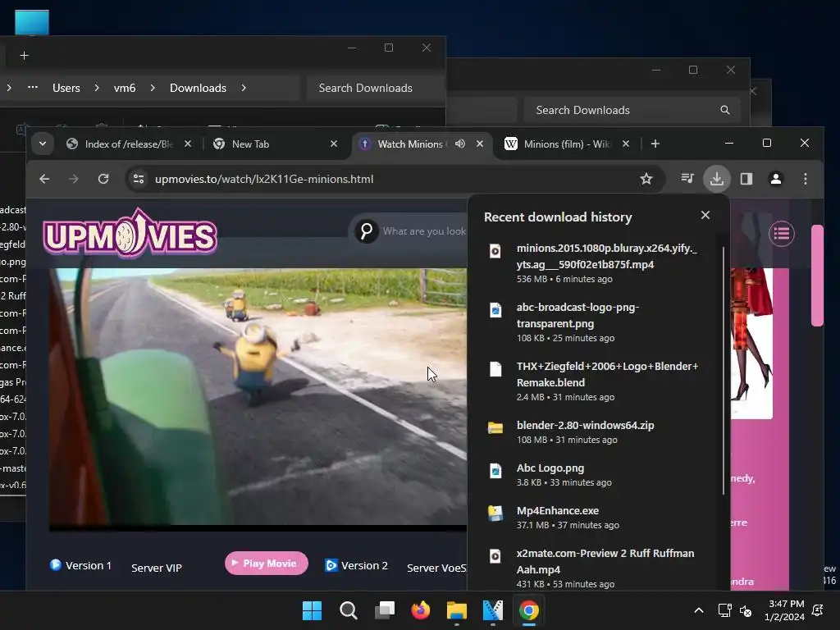Click Chrome icon on taskbar

coord(529,610)
